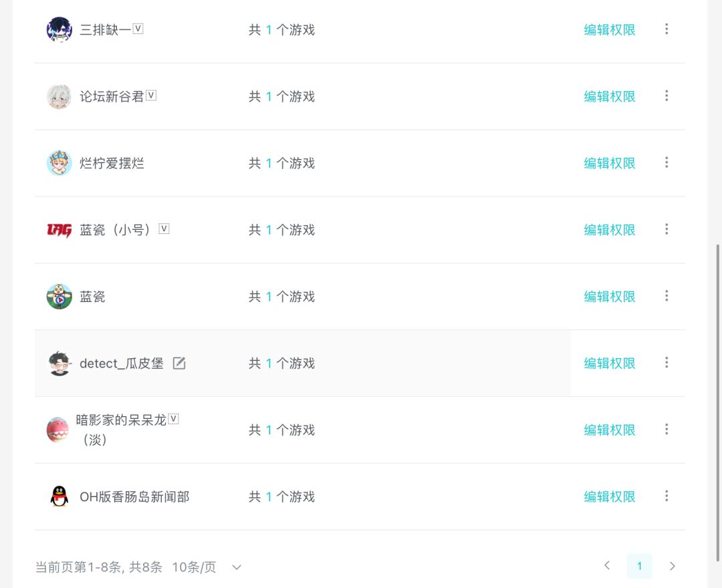Click the penguin avatar of OH版香肠岛新闻部
Viewport: 722px width, 588px height.
click(x=59, y=496)
